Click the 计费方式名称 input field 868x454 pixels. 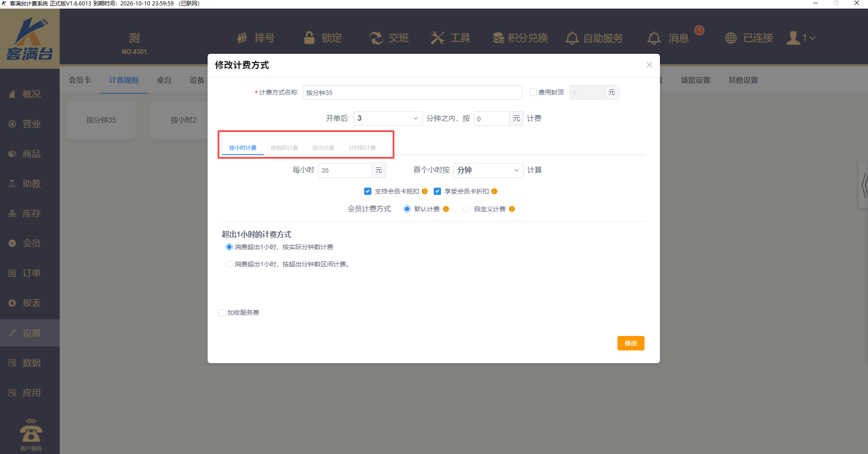click(412, 92)
